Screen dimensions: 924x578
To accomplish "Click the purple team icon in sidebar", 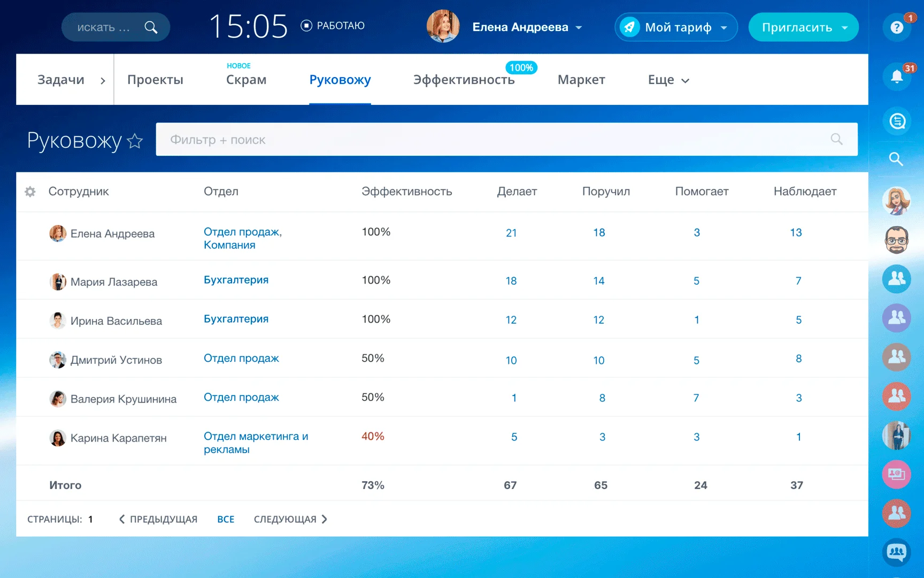I will [896, 317].
